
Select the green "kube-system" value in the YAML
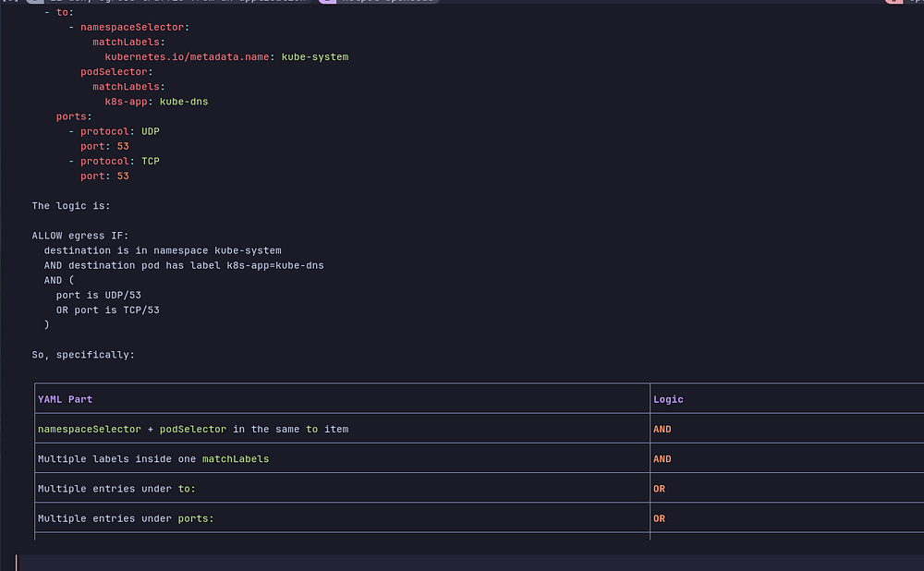click(x=315, y=57)
